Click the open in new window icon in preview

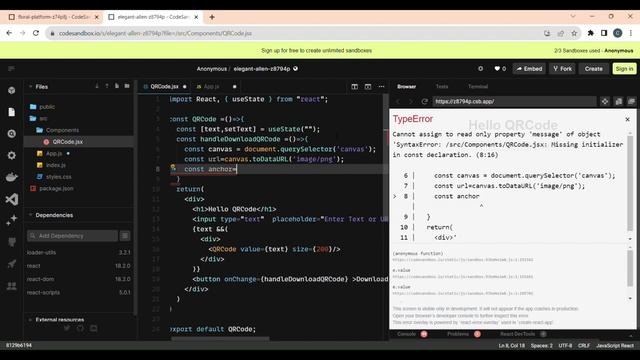tap(618, 101)
